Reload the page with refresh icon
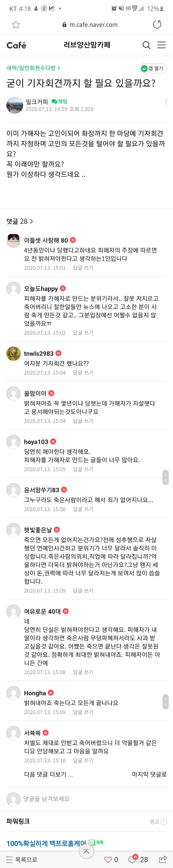 pos(157,25)
